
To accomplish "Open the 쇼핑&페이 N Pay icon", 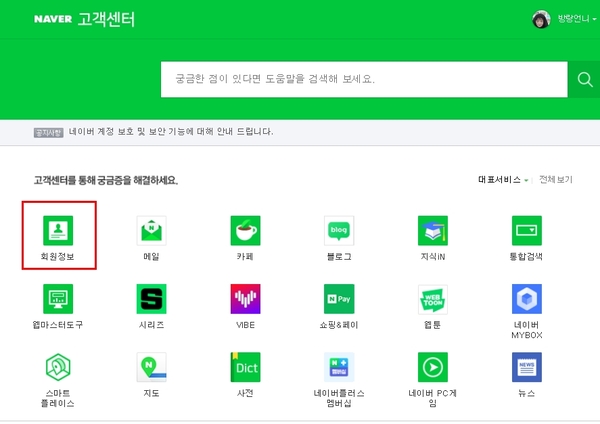I will pyautogui.click(x=339, y=299).
